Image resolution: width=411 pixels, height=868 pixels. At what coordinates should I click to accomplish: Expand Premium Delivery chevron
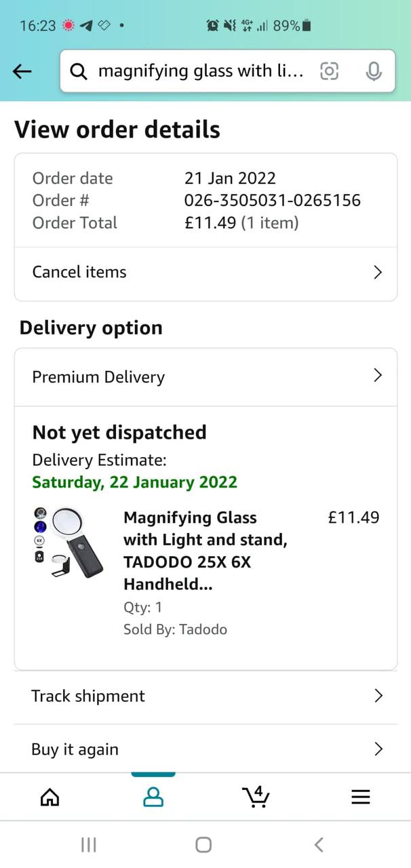[378, 376]
